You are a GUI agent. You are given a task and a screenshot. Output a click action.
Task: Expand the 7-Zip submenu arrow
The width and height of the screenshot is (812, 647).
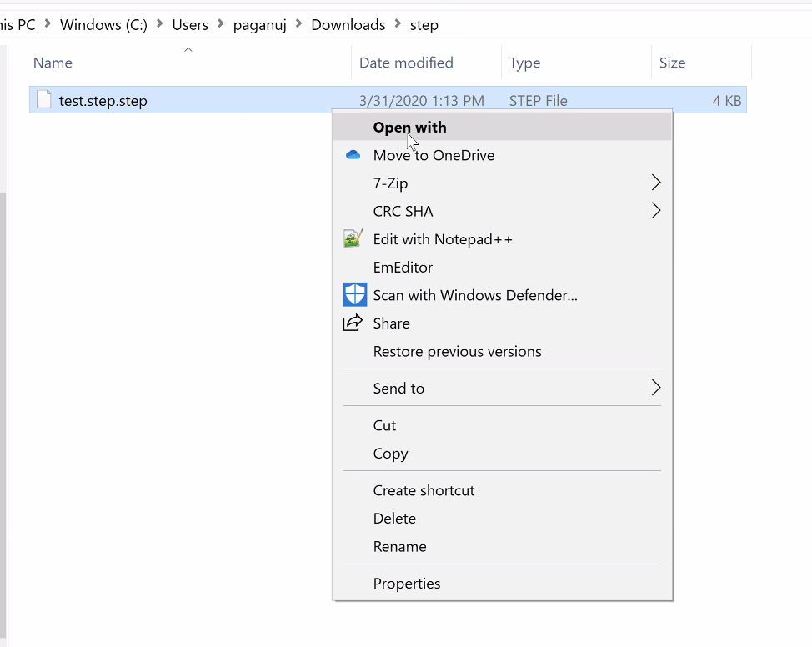click(655, 183)
